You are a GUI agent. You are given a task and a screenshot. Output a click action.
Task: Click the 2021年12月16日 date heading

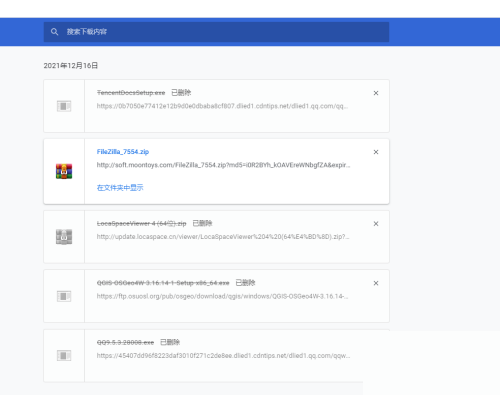pyautogui.click(x=71, y=66)
